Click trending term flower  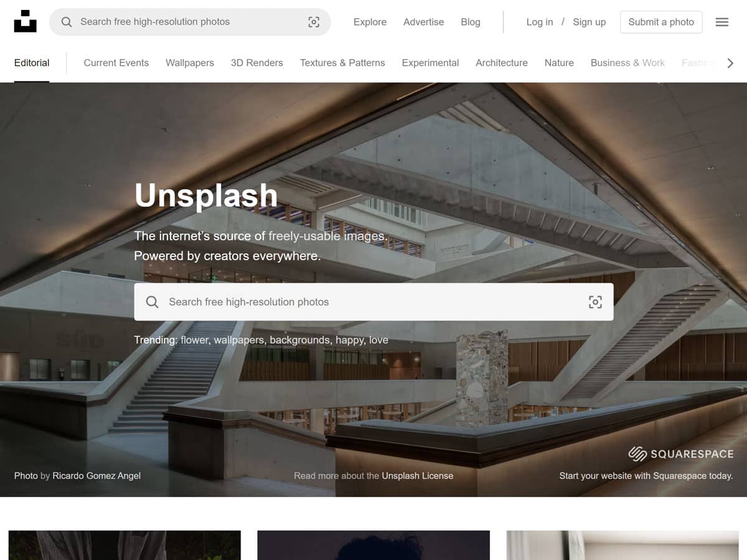pyautogui.click(x=195, y=340)
